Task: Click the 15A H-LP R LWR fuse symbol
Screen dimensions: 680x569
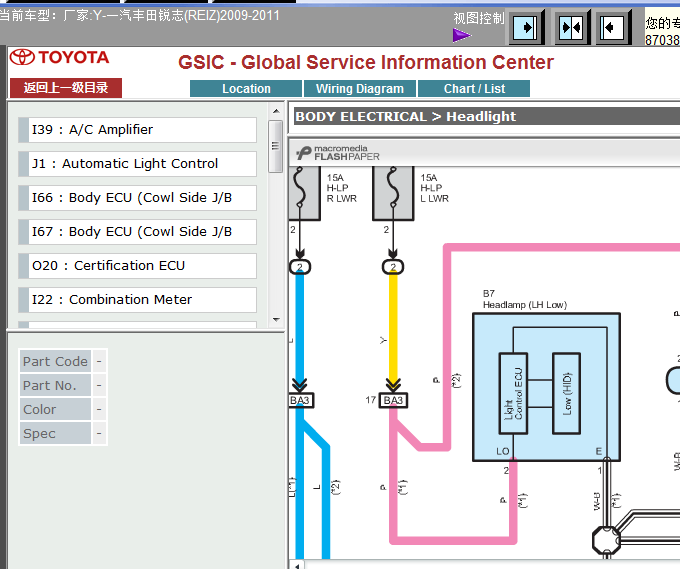Action: click(x=304, y=193)
